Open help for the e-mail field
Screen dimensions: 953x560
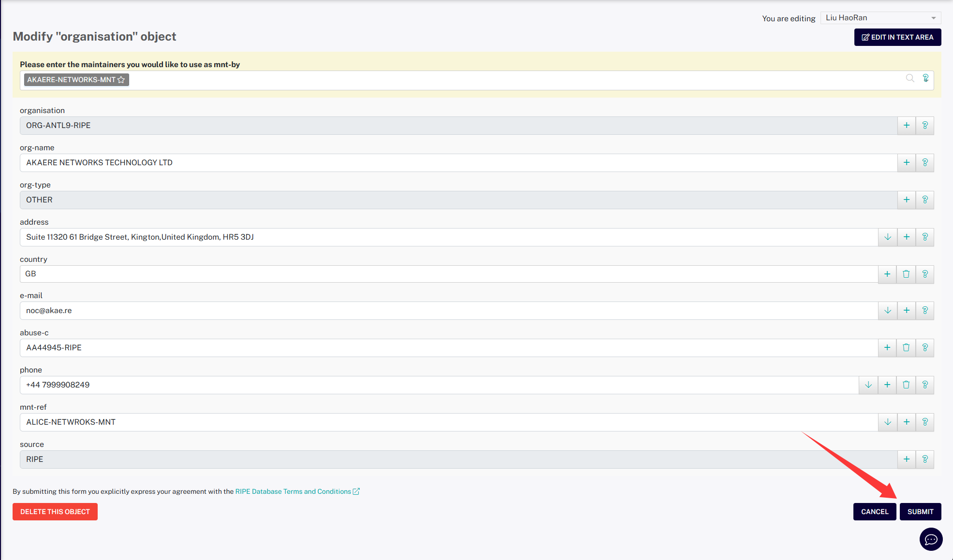pyautogui.click(x=925, y=311)
